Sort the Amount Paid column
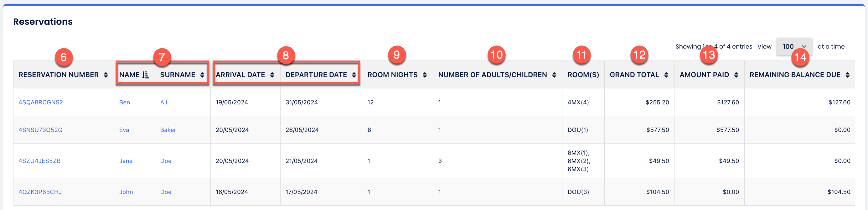868x210 pixels. pos(736,75)
